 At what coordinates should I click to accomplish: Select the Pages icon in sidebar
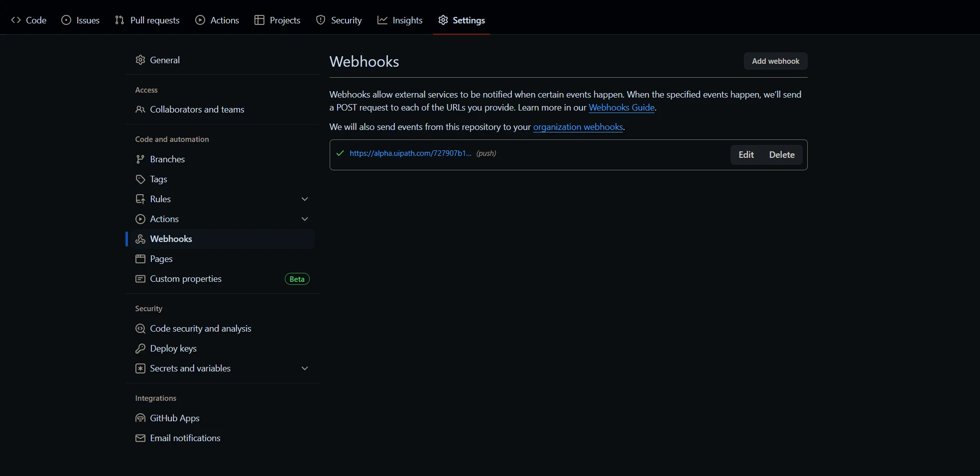tap(140, 259)
